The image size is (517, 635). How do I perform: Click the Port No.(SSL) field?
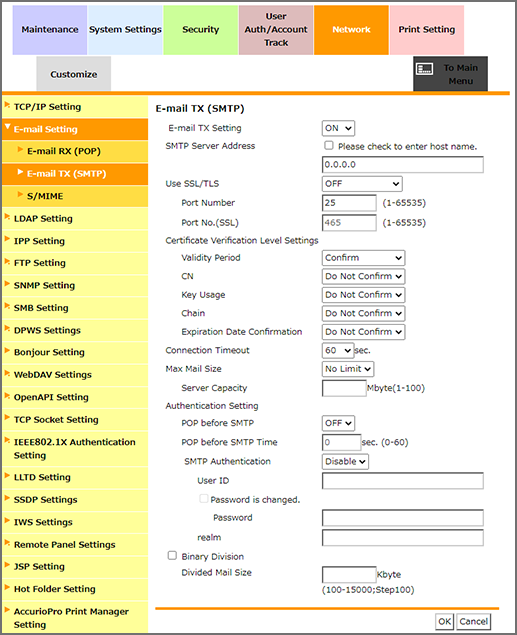click(349, 223)
